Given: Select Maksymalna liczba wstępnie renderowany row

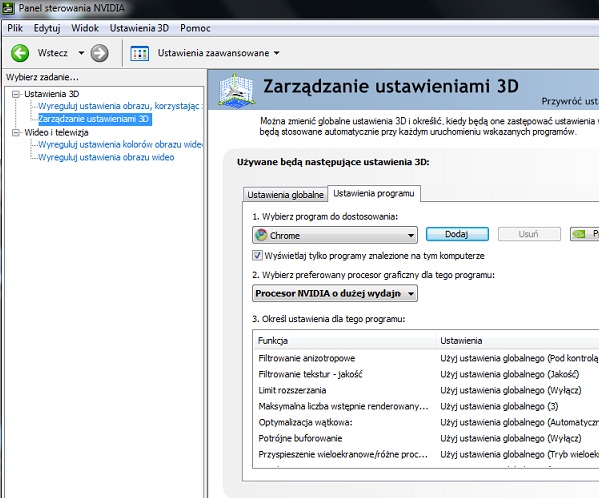Looking at the screenshot, I should point(426,406).
